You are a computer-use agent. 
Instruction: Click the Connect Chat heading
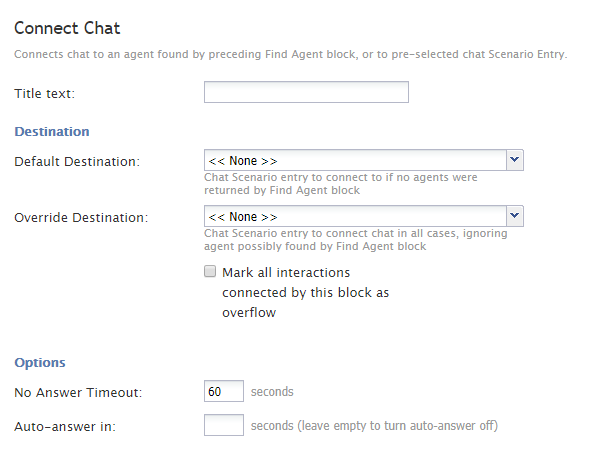(x=67, y=28)
